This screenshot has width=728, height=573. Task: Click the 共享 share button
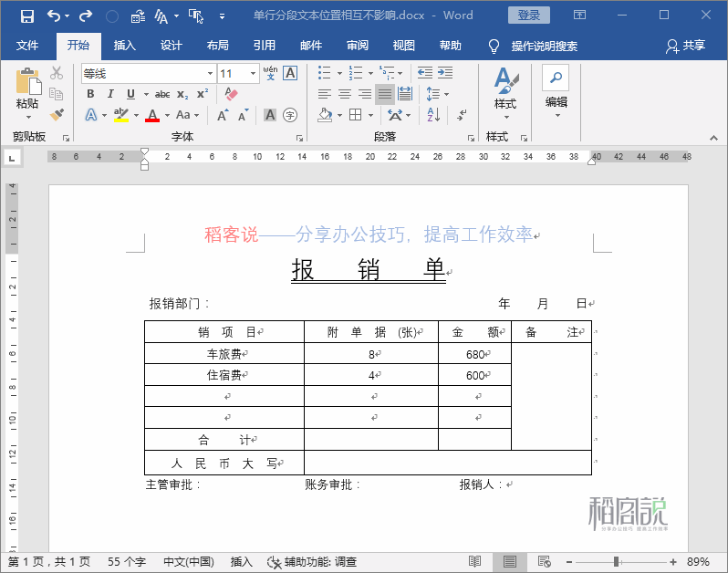click(x=686, y=46)
